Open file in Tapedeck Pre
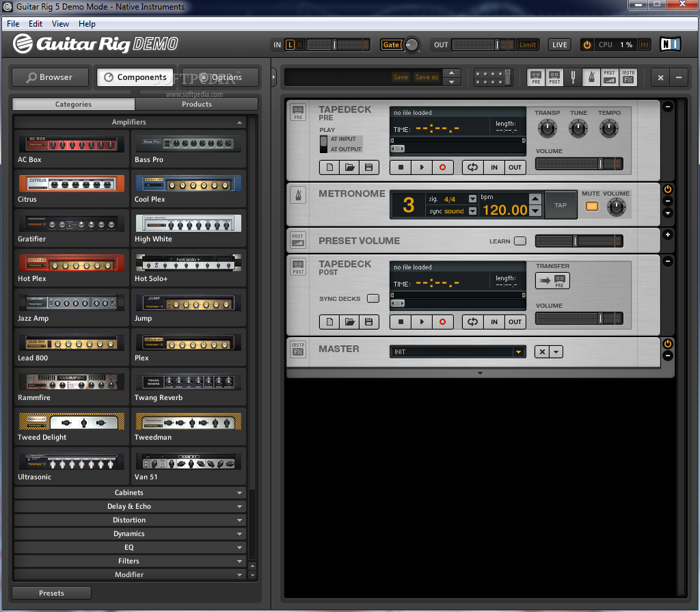Screen dimensions: 700x612 click(349, 168)
